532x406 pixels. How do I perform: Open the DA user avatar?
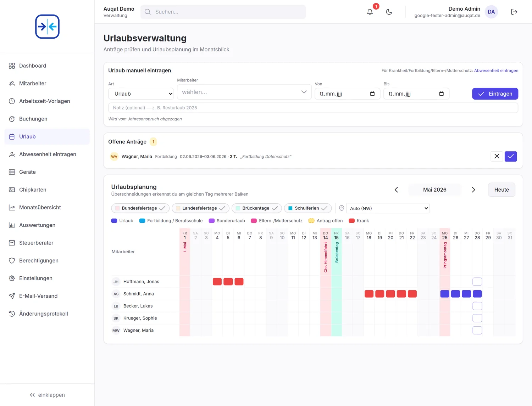491,12
